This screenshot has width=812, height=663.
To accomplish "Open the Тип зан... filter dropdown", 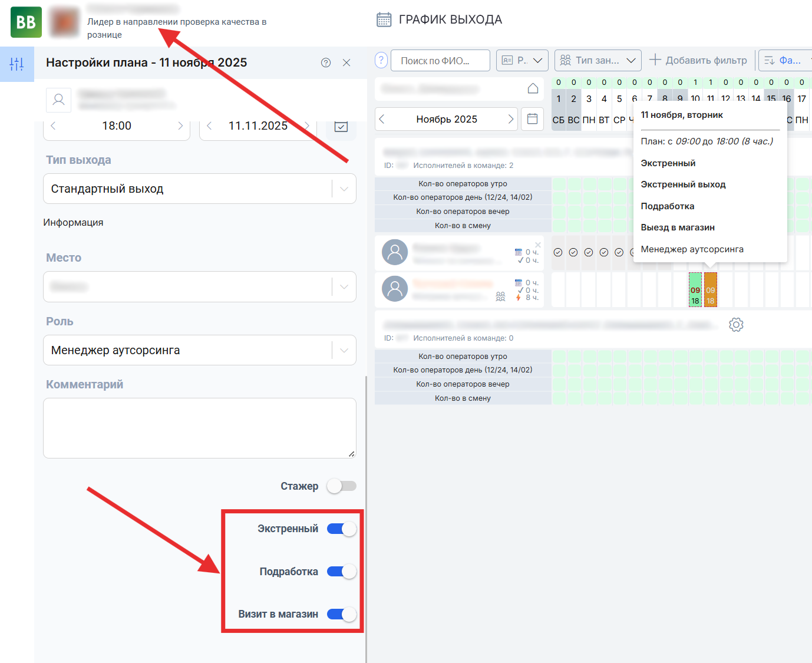I will [x=598, y=60].
